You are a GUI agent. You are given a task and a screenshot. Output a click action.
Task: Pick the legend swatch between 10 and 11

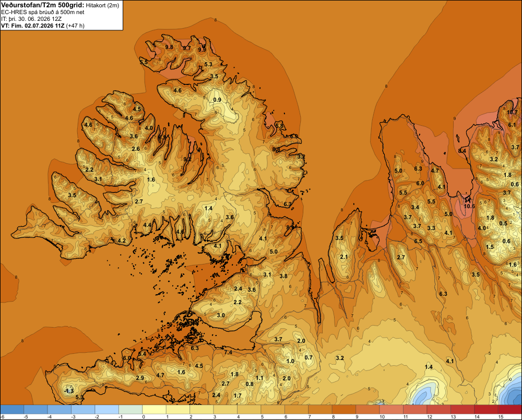click(391, 410)
